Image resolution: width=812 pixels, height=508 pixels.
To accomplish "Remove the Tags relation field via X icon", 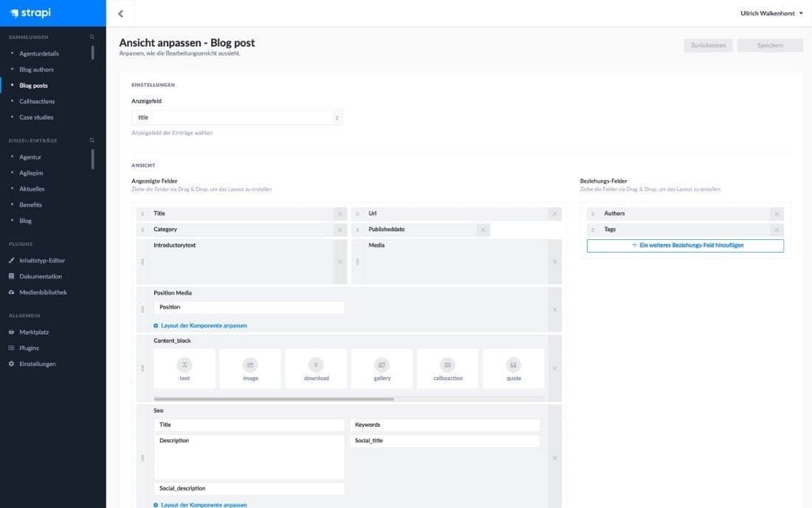I will pos(777,229).
